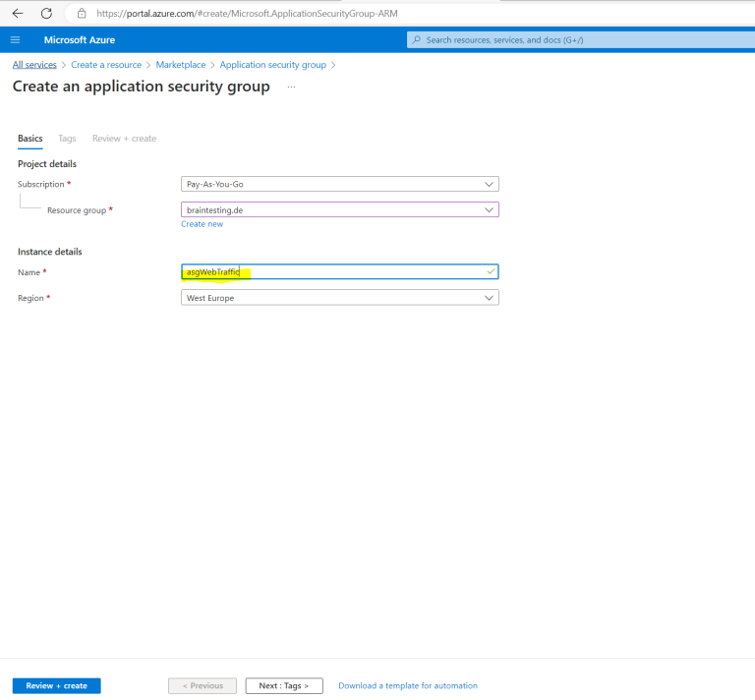Open the Subscription dropdown

tap(339, 184)
